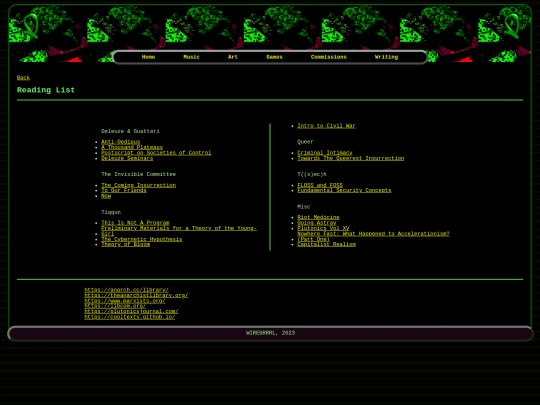Screen dimensions: 540x405
Task: Visit the cooltexts.github.io URL
Action: coord(129,317)
